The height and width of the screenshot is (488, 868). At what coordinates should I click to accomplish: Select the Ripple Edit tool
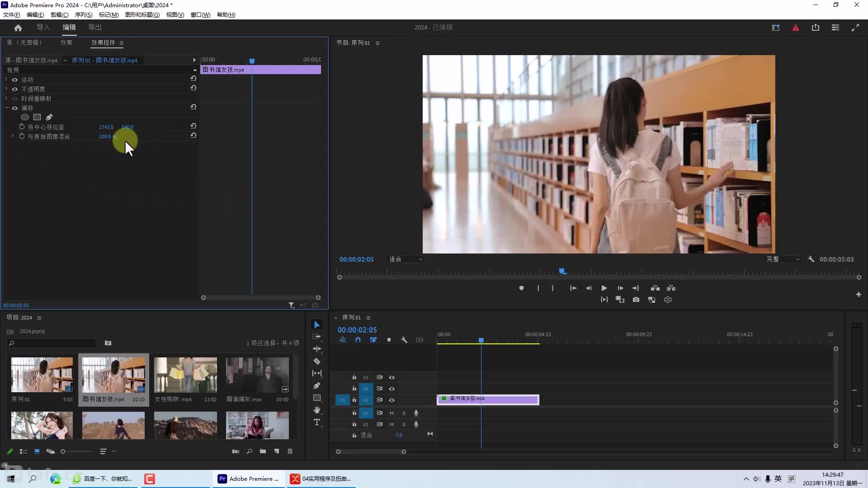[317, 349]
